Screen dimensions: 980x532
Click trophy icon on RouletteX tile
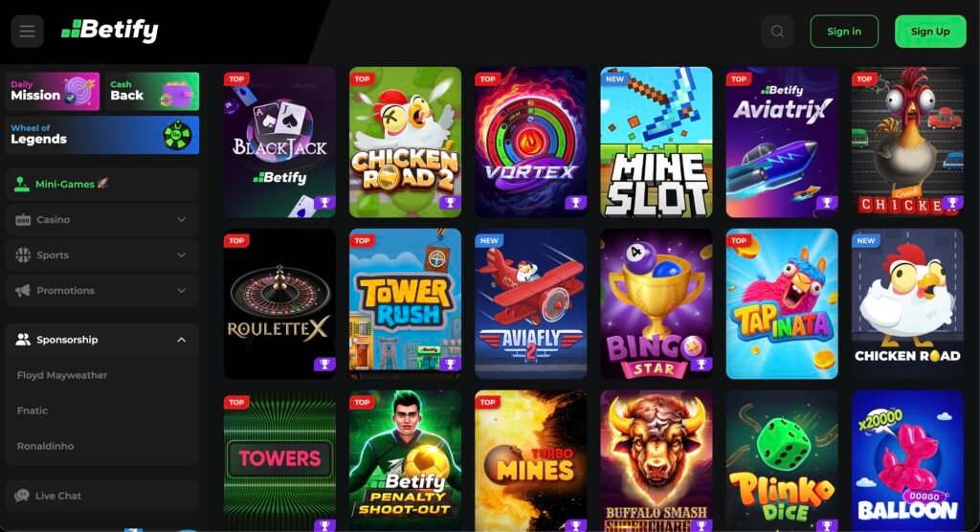[324, 364]
